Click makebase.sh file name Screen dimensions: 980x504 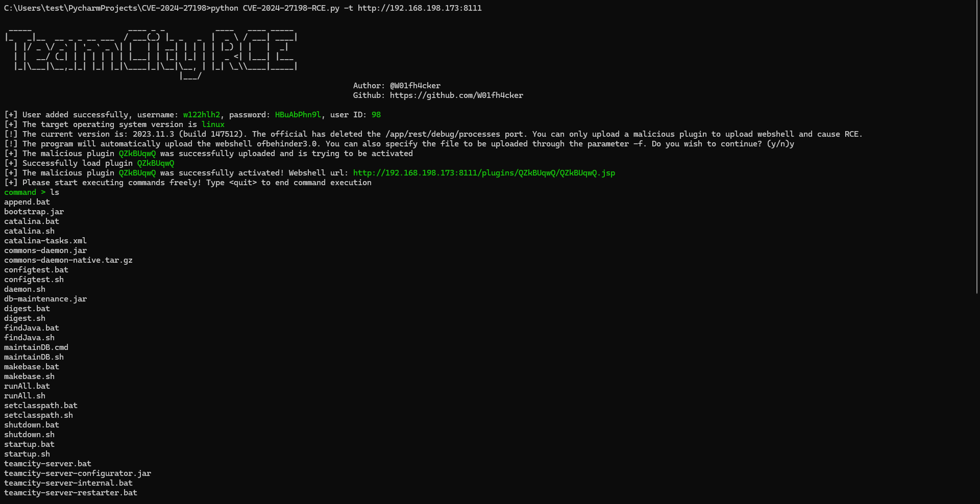click(x=29, y=376)
